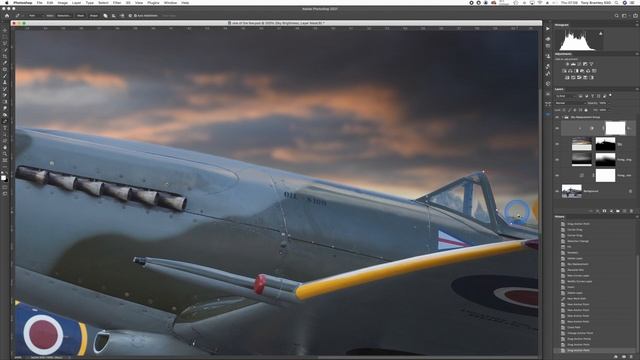Click the Selection... button in options bar
Image resolution: width=640 pixels, height=360 pixels.
64,16
